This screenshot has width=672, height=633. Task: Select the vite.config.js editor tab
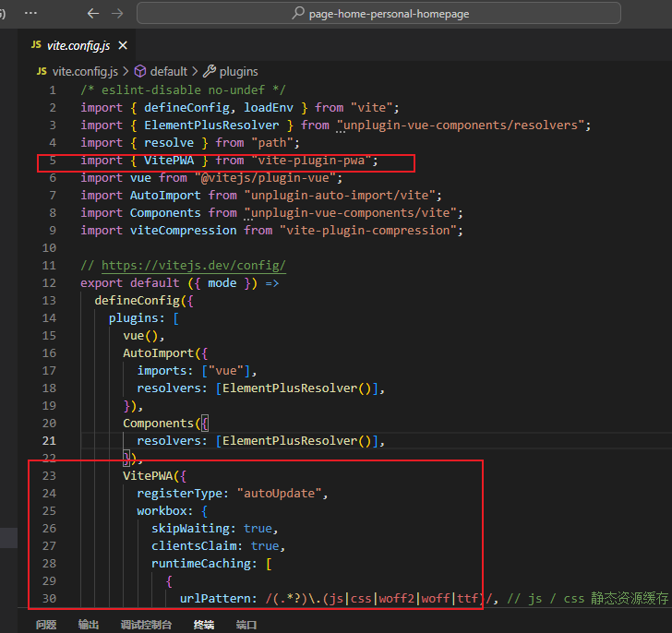[78, 45]
